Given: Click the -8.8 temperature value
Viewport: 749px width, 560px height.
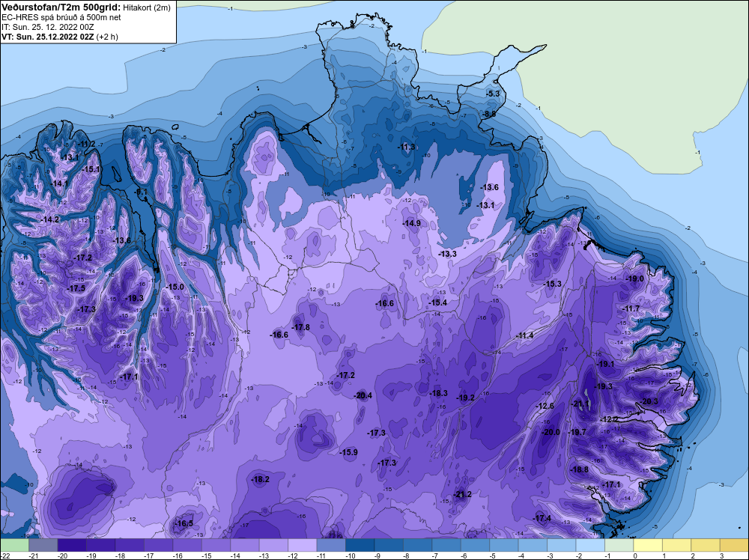Looking at the screenshot, I should (488, 114).
